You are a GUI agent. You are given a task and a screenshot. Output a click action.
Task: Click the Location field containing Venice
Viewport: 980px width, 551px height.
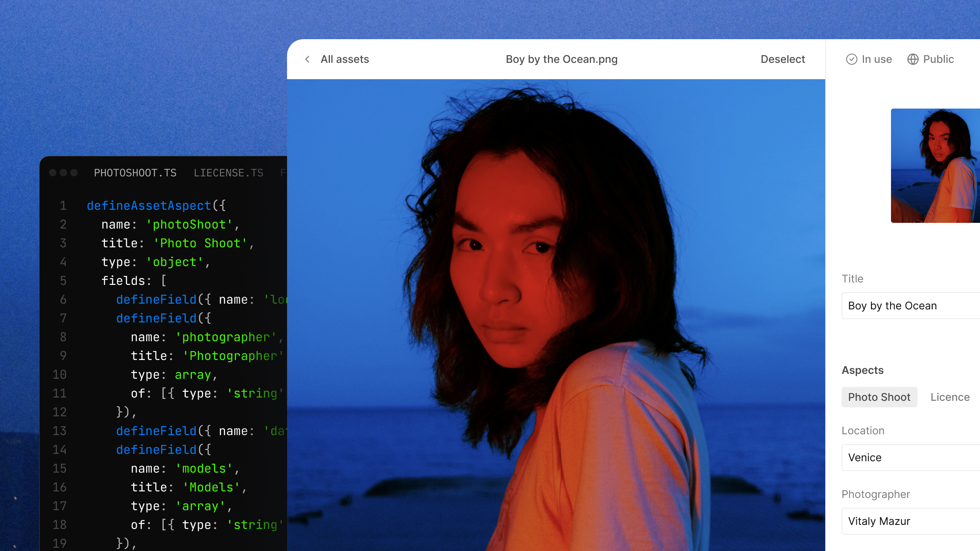click(x=911, y=458)
